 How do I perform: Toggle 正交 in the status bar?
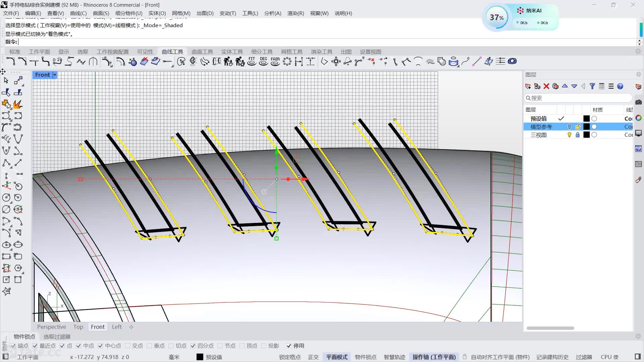coord(313,357)
